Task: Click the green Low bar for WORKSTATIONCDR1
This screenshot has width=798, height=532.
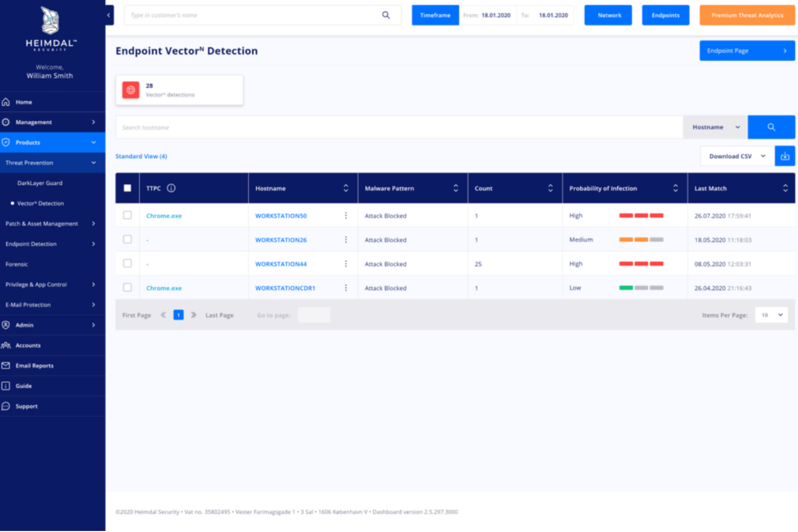Action: (x=626, y=288)
